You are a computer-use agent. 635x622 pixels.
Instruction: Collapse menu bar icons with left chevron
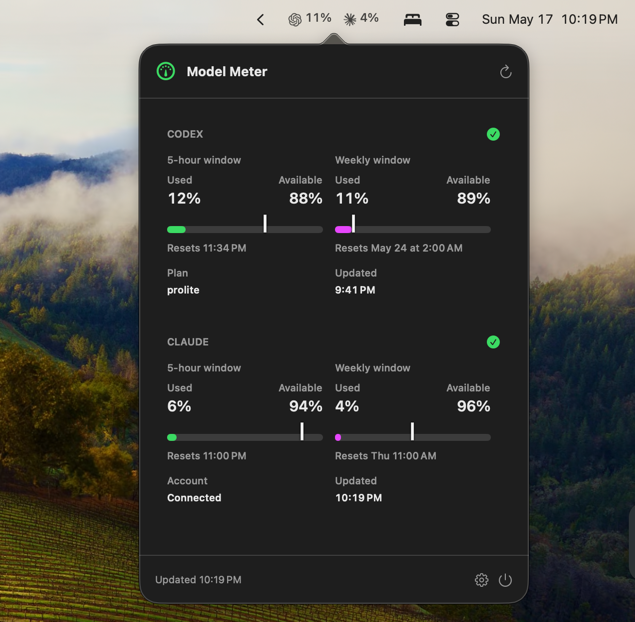[260, 19]
